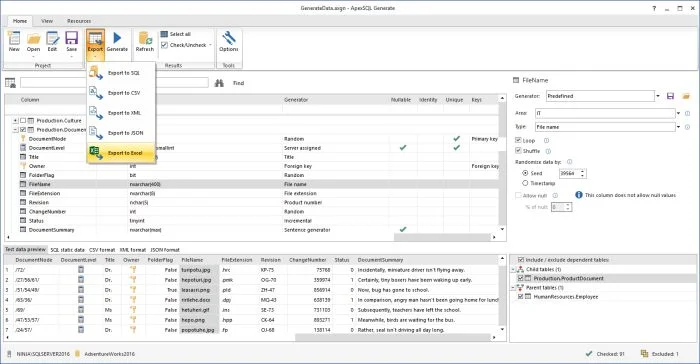Click the Select all ribbon icon
The height and width of the screenshot is (364, 700).
164,34
